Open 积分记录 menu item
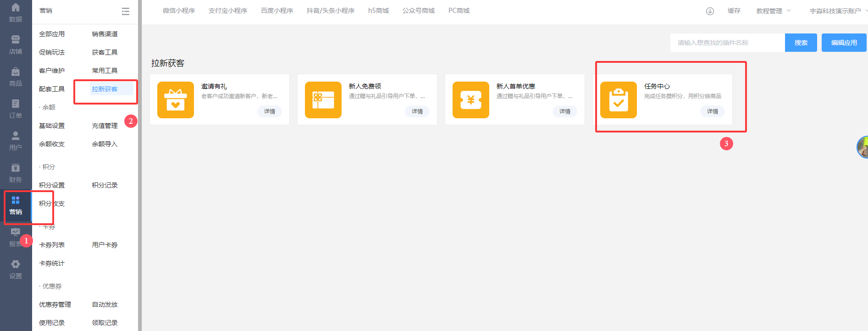 [105, 185]
